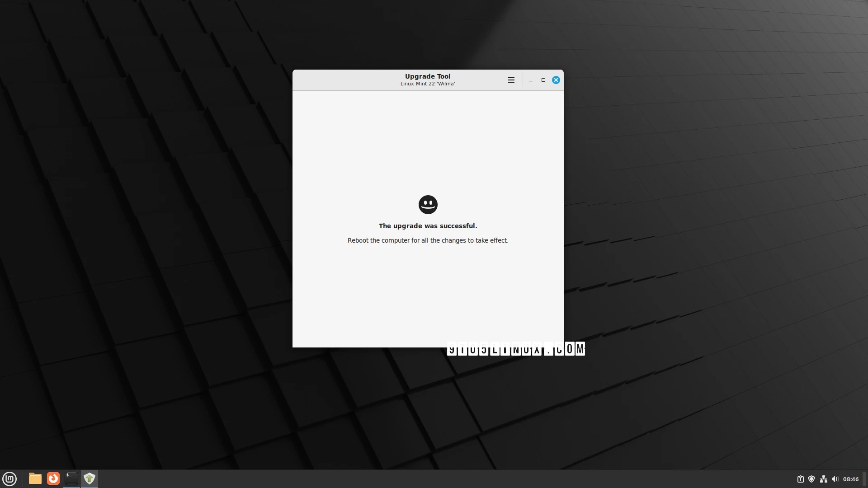Click the show desktop panel edge

tap(865, 479)
